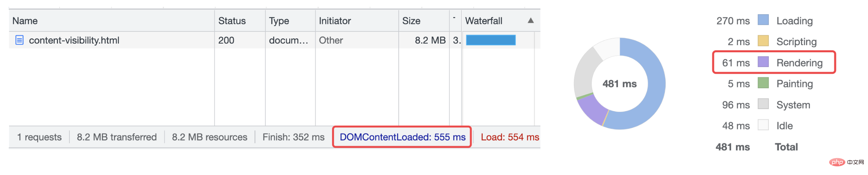Click the Painting green color swatch

[x=763, y=83]
